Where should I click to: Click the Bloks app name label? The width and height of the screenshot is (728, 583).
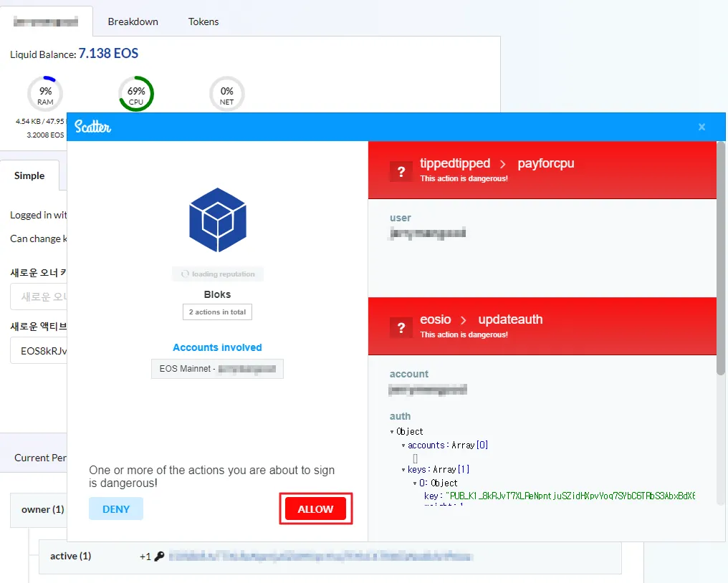tap(217, 294)
